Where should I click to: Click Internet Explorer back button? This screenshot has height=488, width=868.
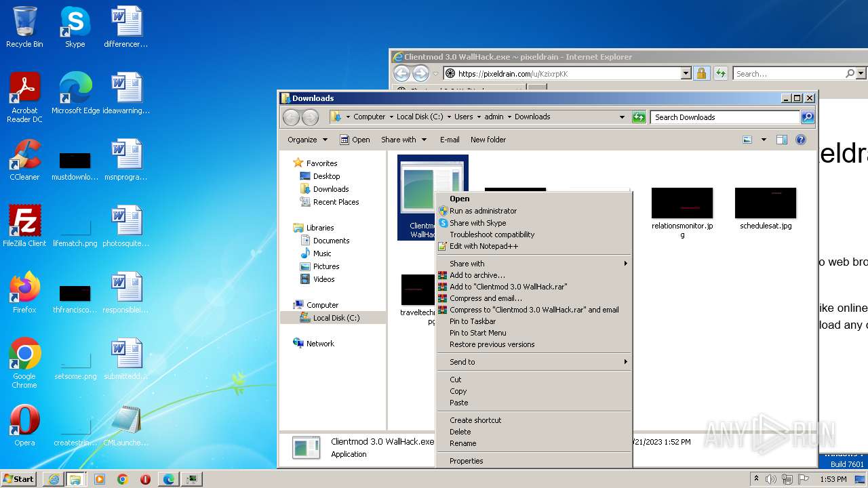(x=401, y=73)
